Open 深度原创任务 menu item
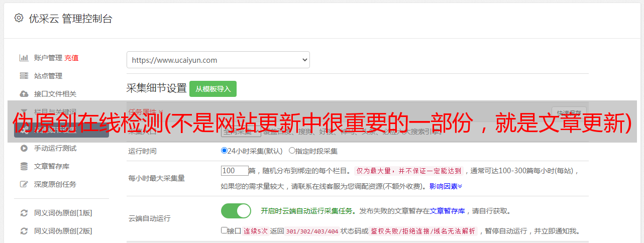This screenshot has width=644, height=243. (x=55, y=184)
